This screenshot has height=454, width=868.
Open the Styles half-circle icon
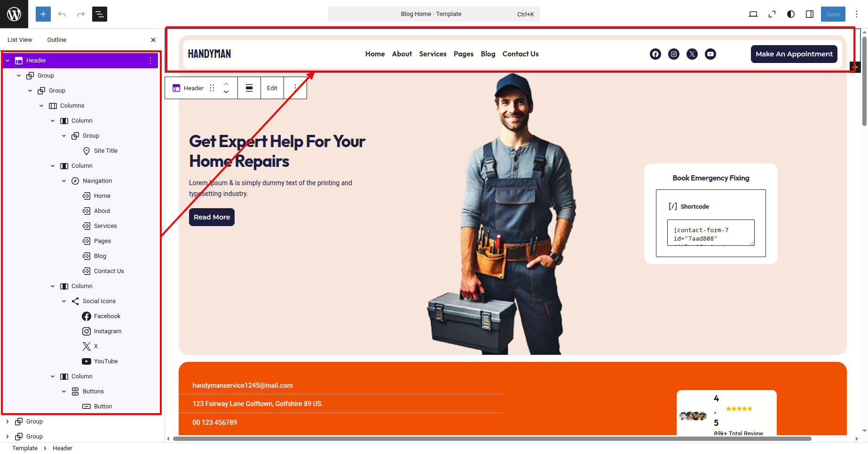click(x=791, y=14)
